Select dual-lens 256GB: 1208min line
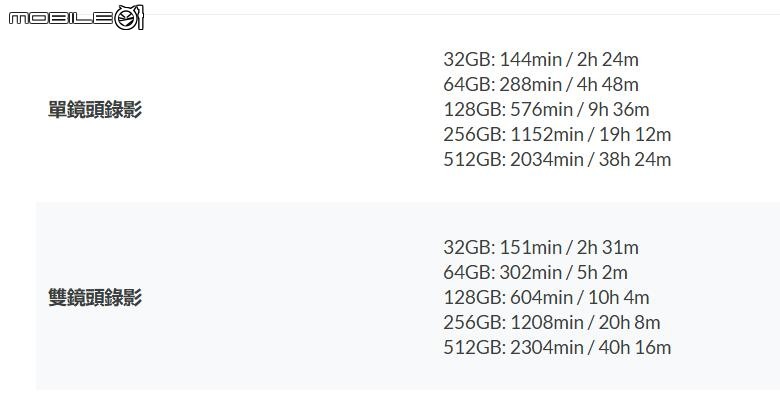 point(552,322)
